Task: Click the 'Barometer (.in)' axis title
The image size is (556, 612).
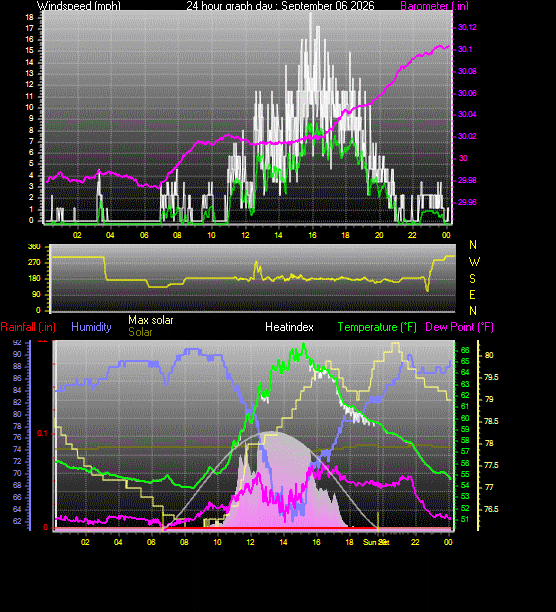Action: tap(434, 5)
